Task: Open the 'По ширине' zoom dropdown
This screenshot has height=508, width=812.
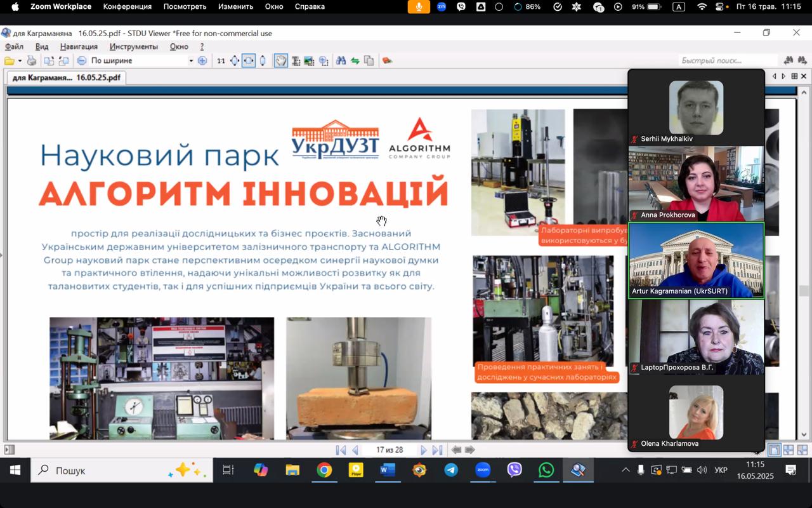Action: tap(191, 61)
